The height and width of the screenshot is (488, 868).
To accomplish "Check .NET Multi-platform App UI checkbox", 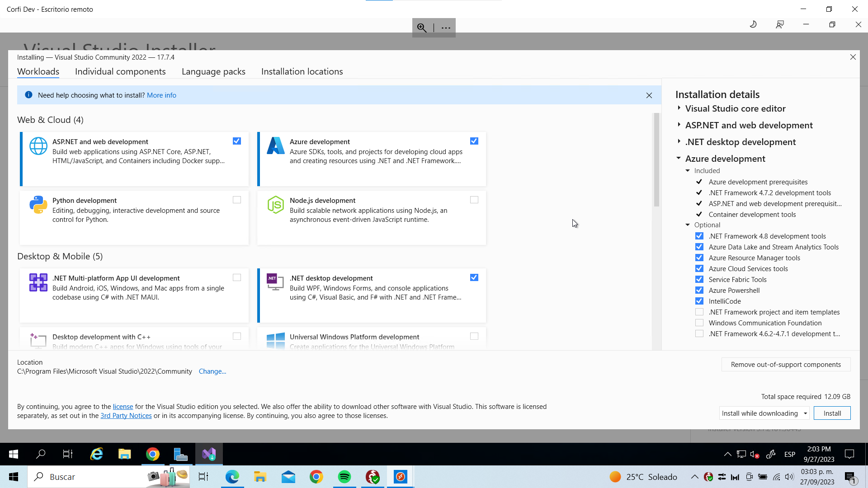I will [237, 277].
